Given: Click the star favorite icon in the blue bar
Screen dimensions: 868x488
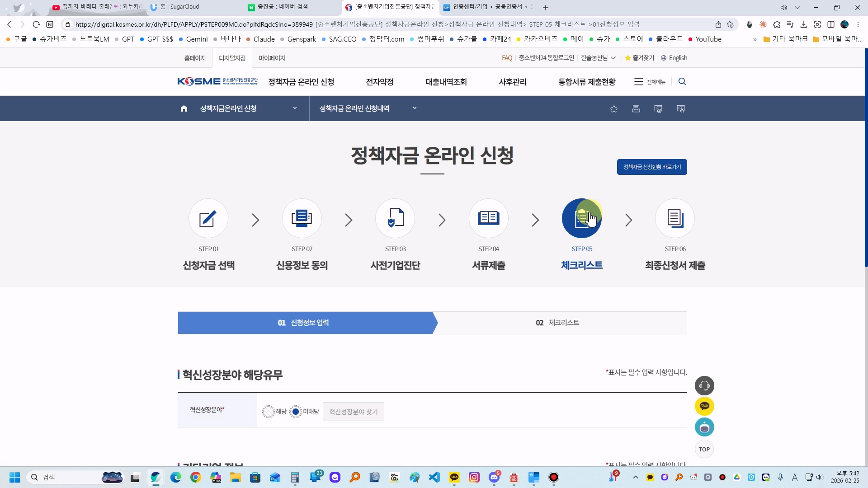Looking at the screenshot, I should 613,109.
